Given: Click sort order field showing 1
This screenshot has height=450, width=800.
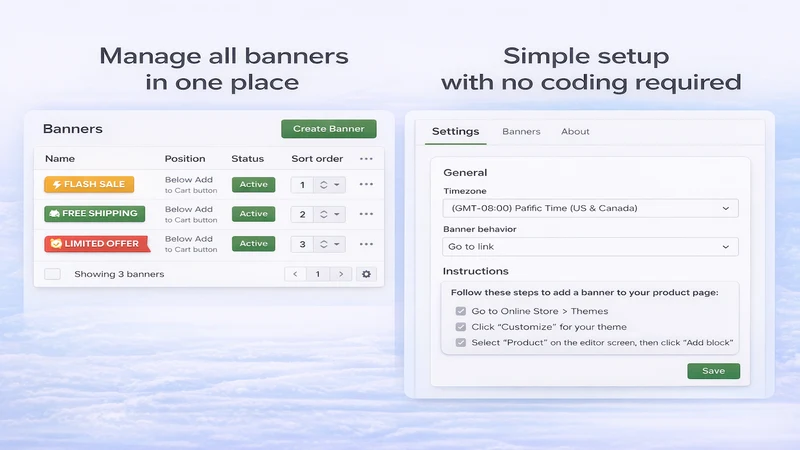Looking at the screenshot, I should [302, 185].
